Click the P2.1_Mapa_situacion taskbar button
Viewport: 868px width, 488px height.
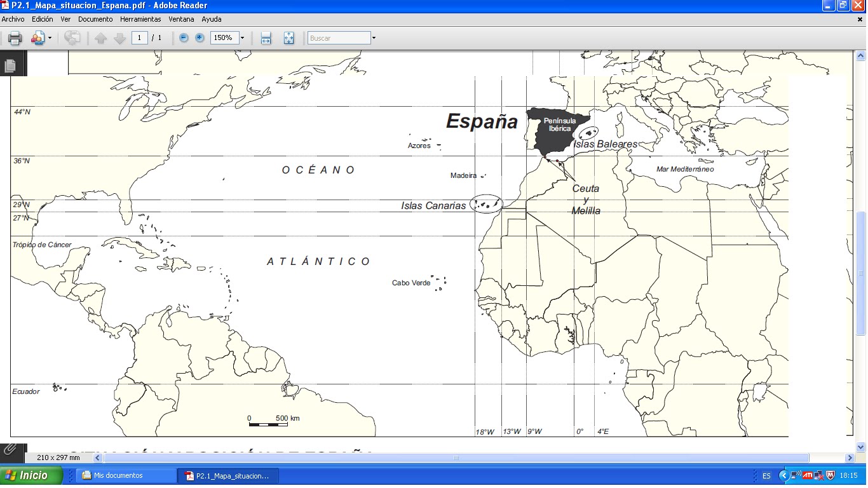click(229, 475)
